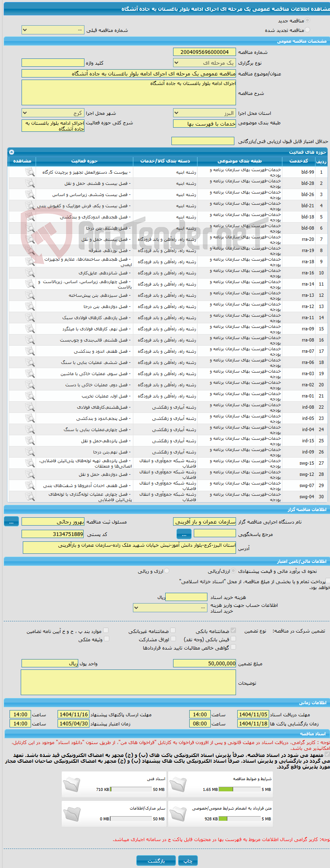Open view icon for row rra-09
This screenshot has width=330, height=868.
30,329
